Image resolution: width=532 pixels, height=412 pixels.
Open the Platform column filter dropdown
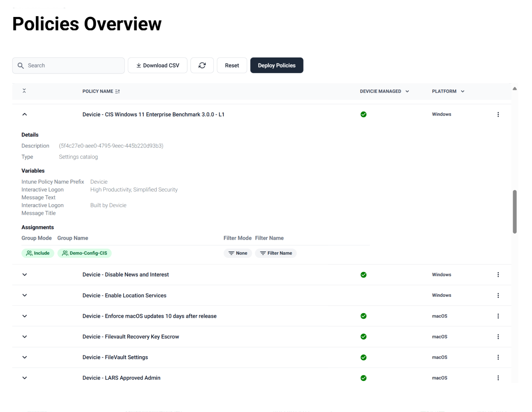point(462,91)
